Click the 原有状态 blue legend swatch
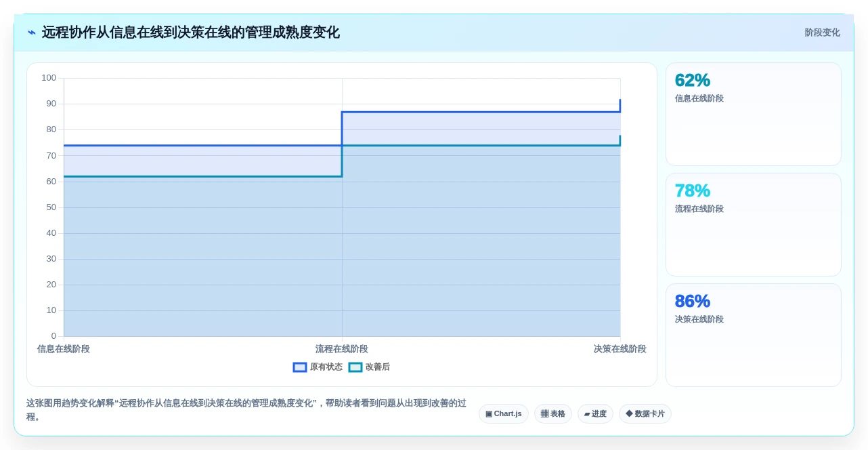The width and height of the screenshot is (868, 450). 300,367
